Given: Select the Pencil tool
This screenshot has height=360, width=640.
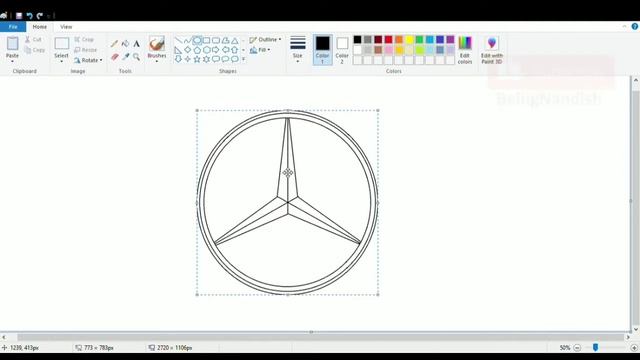Looking at the screenshot, I should [115, 44].
